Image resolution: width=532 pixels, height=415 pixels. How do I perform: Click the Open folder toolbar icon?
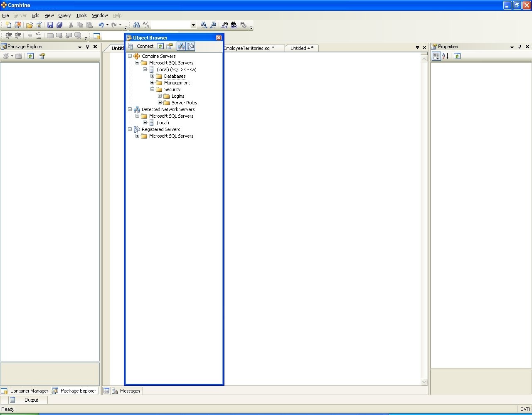(29, 25)
